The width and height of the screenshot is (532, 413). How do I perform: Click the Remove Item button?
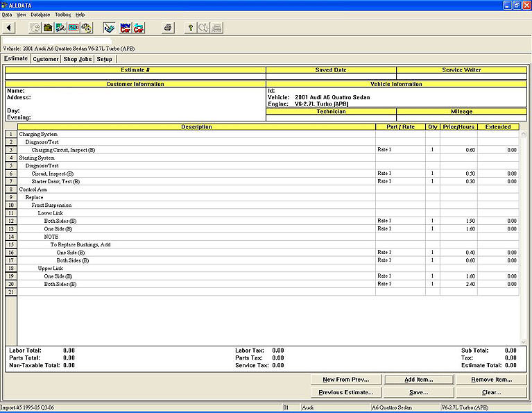[x=492, y=380]
